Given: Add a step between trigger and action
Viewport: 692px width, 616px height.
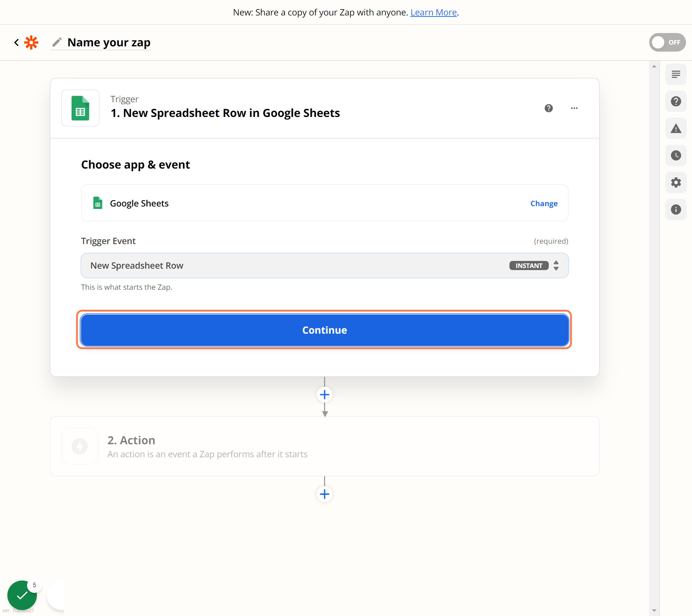Looking at the screenshot, I should click(324, 395).
